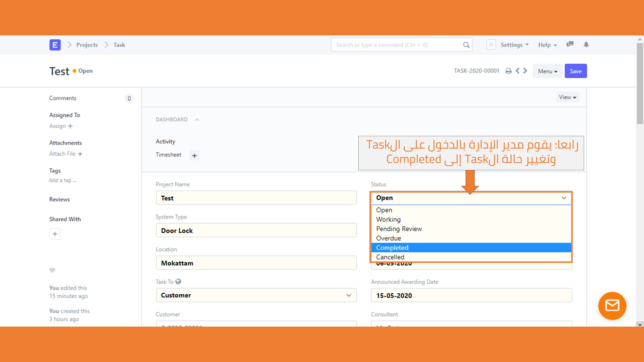The width and height of the screenshot is (644, 362).
Task: Click scrollbar down arrow
Action: (x=640, y=325)
